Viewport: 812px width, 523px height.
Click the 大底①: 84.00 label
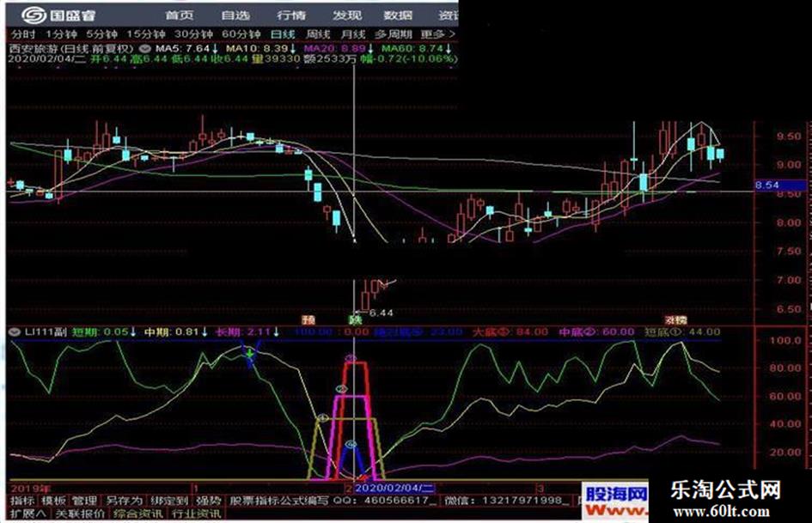pyautogui.click(x=510, y=332)
